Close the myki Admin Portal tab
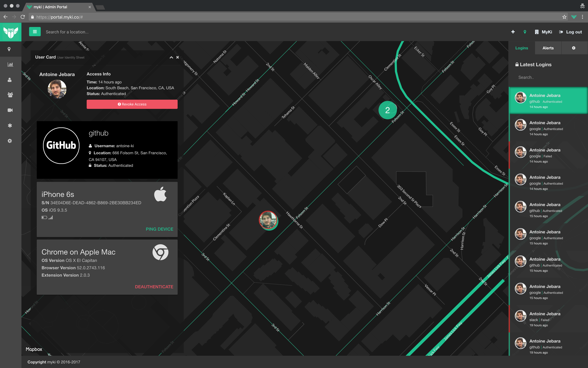Screen dimensions: 588x368 point(90,7)
